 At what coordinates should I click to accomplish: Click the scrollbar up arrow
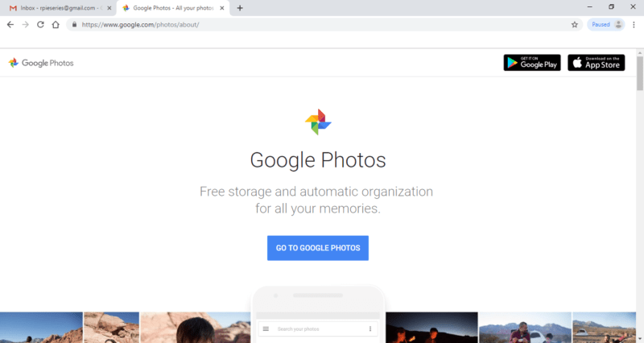pos(640,53)
